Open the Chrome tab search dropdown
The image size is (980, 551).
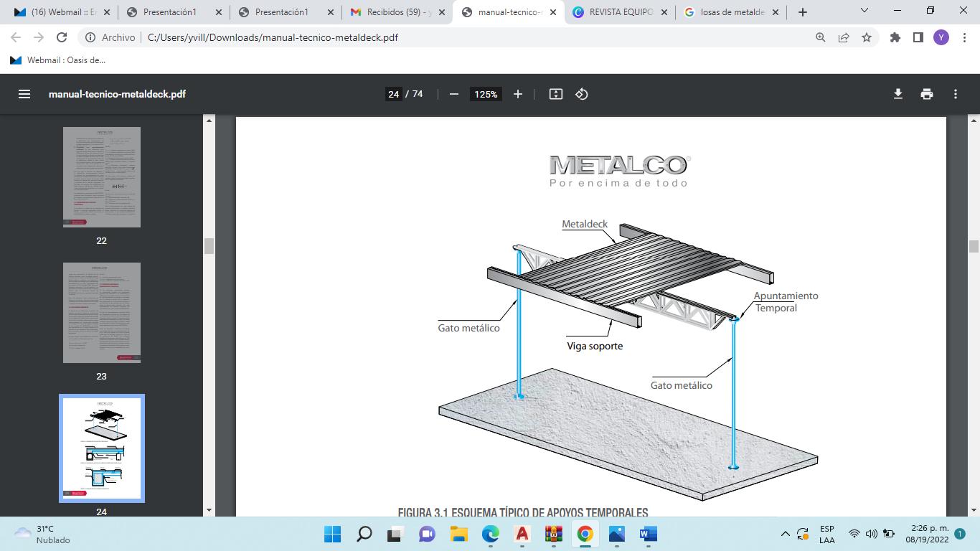coord(864,11)
